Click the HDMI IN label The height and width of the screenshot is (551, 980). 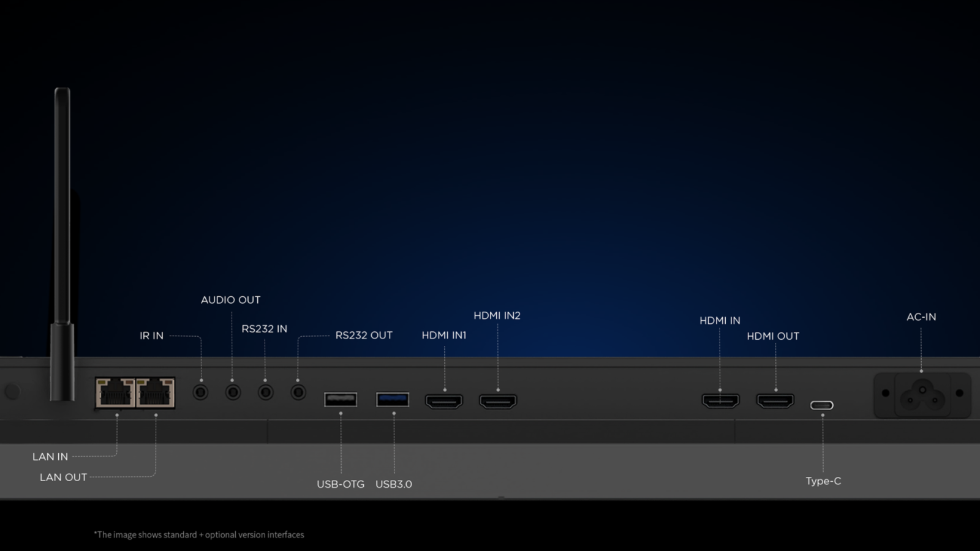click(720, 320)
